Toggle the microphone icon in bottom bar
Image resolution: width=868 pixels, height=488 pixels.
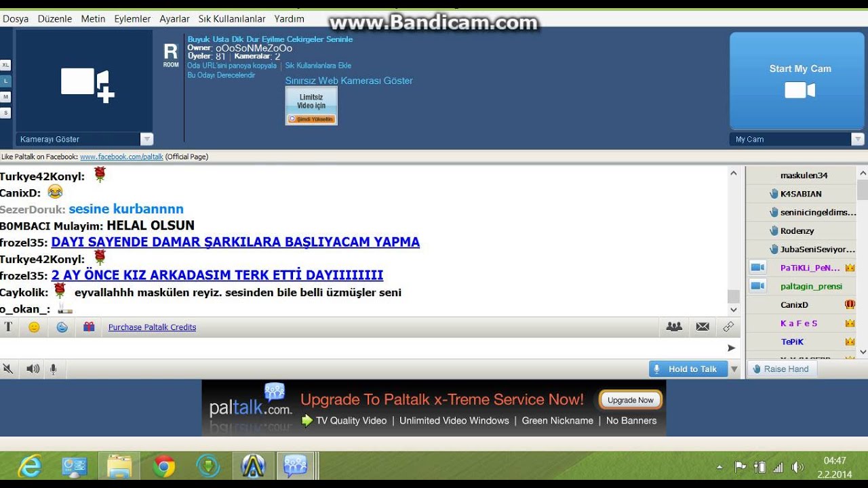pos(53,369)
